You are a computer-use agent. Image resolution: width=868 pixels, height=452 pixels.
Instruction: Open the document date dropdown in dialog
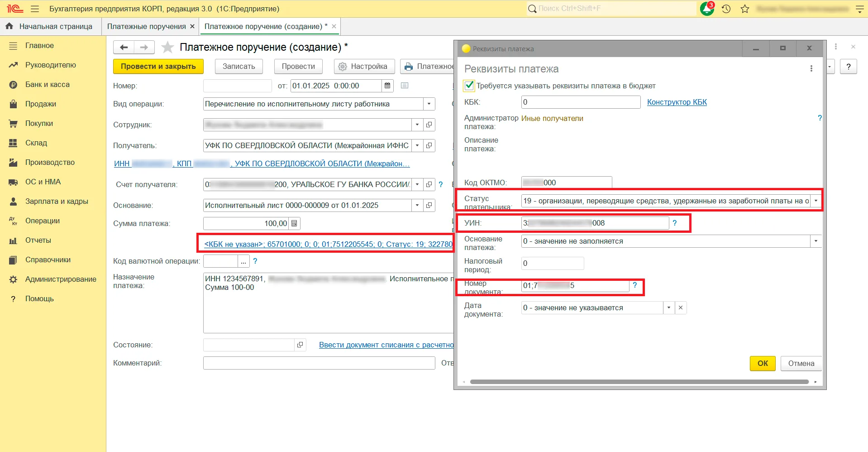668,308
